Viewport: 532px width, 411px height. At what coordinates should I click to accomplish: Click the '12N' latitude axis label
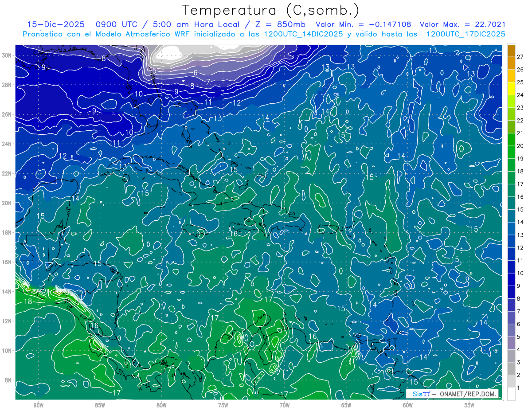8,321
